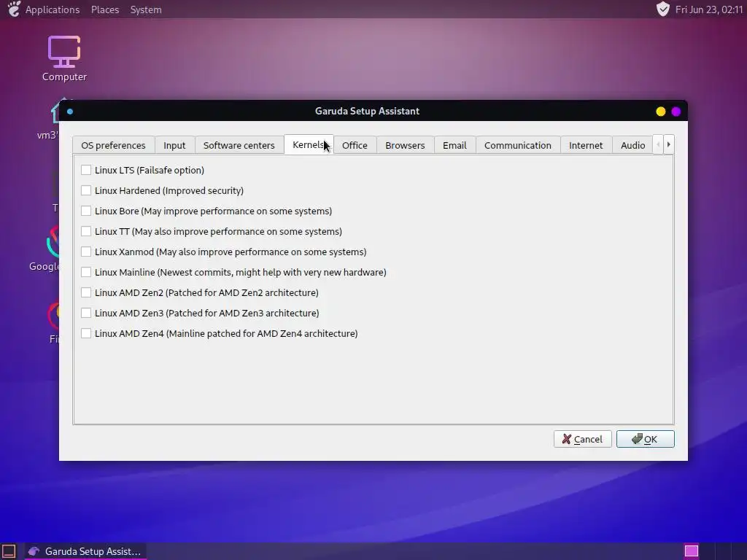This screenshot has height=560, width=747.
Task: Tick Linux AMD Zen3 kernel option
Action: pos(86,314)
